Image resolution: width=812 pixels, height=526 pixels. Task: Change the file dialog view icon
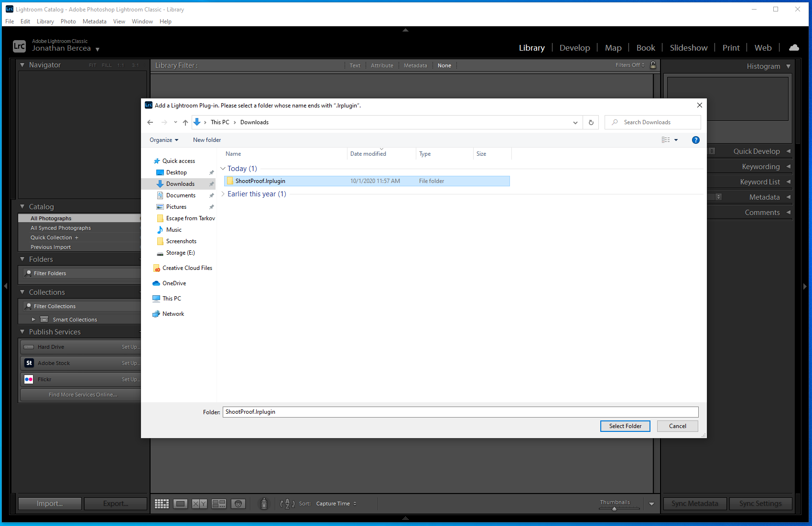666,140
